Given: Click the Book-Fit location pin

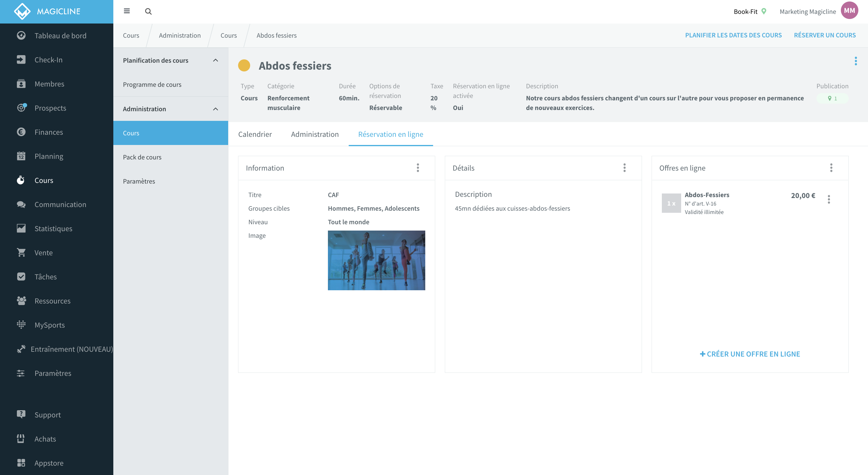Looking at the screenshot, I should 764,11.
